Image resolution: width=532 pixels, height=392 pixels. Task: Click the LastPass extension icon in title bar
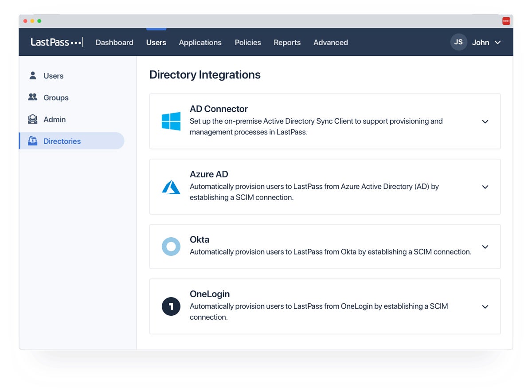click(x=506, y=21)
